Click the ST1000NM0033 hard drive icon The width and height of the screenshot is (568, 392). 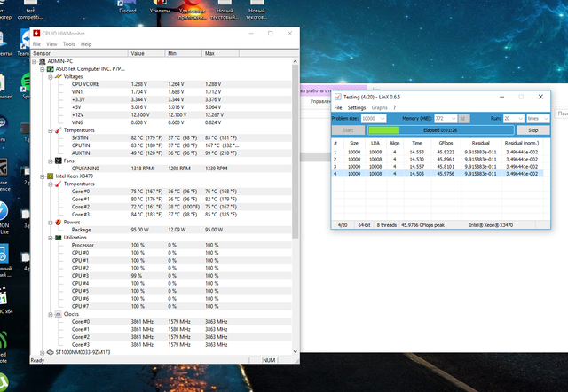tap(51, 352)
